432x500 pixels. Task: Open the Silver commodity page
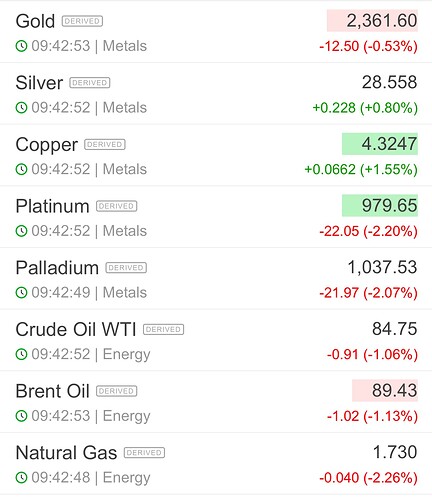coord(39,83)
